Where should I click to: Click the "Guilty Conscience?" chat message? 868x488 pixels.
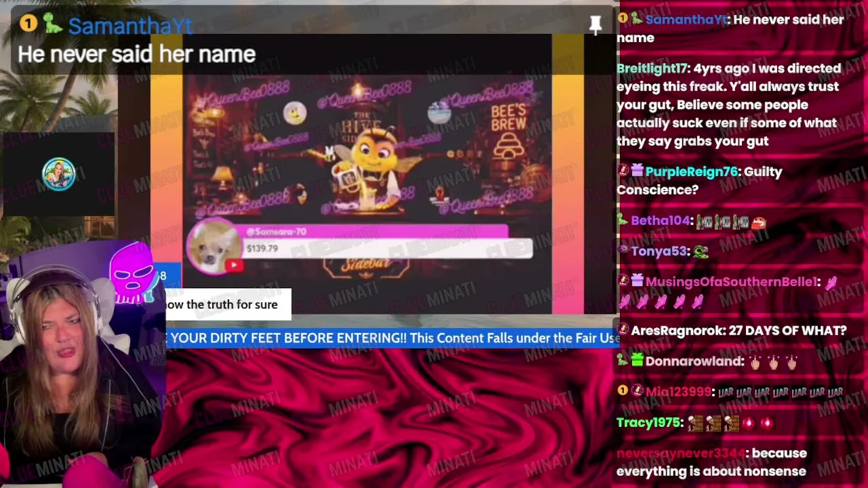tap(700, 180)
